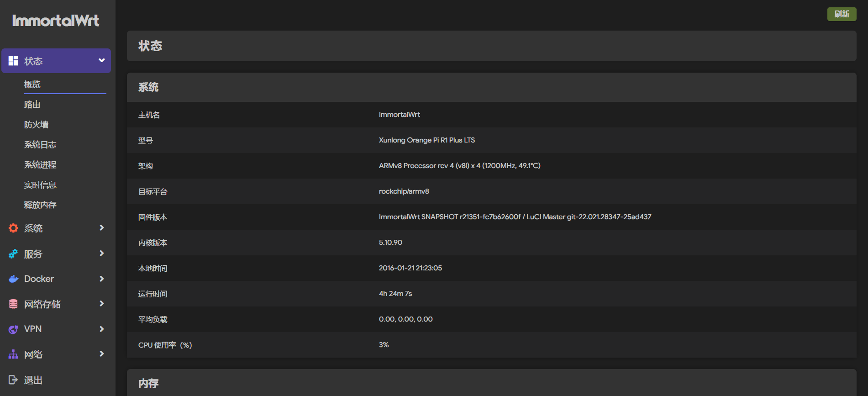The width and height of the screenshot is (868, 396).
Task: Collapse the 状态 menu chevron
Action: [x=101, y=60]
